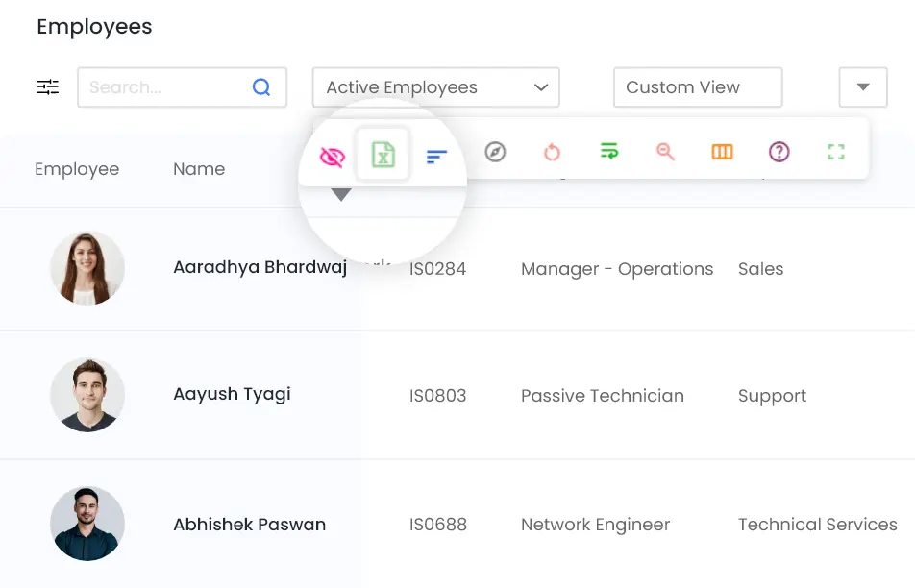915x588 pixels.
Task: Click the green wrap text icon
Action: pos(608,152)
